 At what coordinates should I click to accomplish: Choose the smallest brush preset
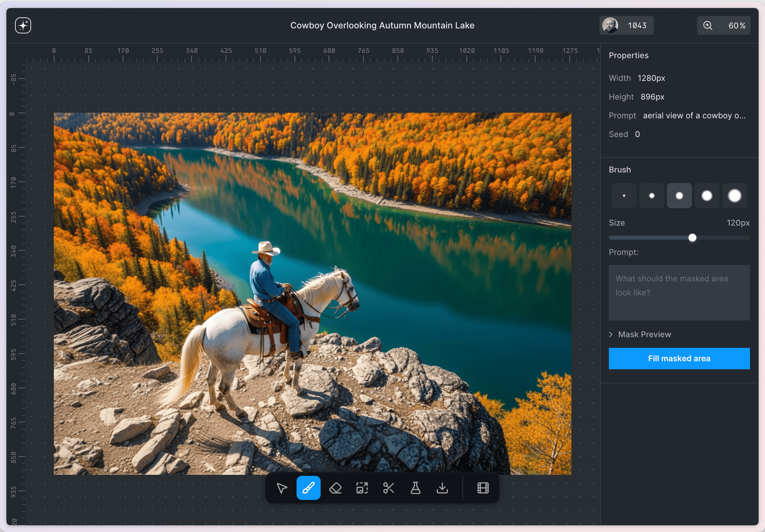click(624, 196)
